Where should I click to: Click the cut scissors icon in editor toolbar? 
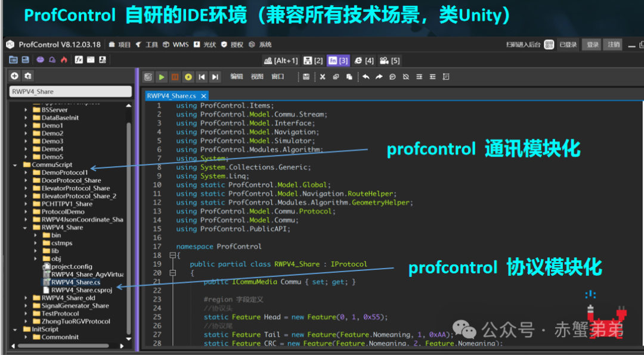[323, 77]
